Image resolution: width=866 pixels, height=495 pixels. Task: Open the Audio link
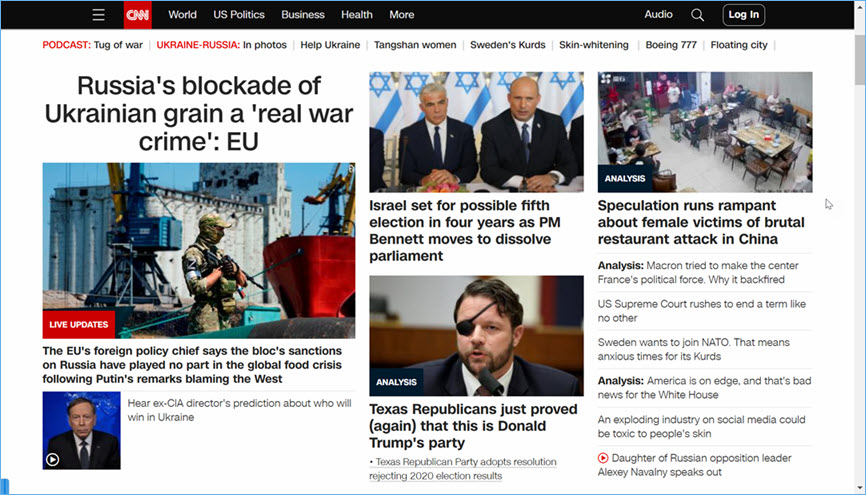(x=658, y=14)
